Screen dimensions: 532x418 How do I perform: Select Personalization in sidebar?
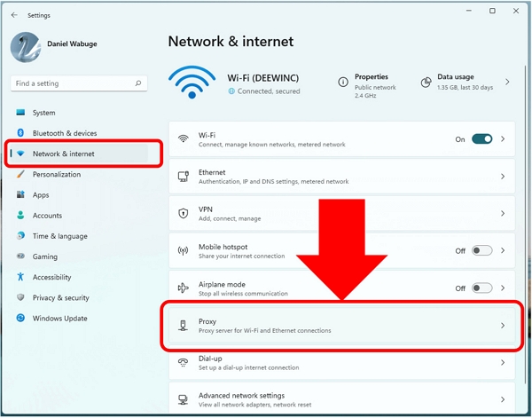[57, 174]
